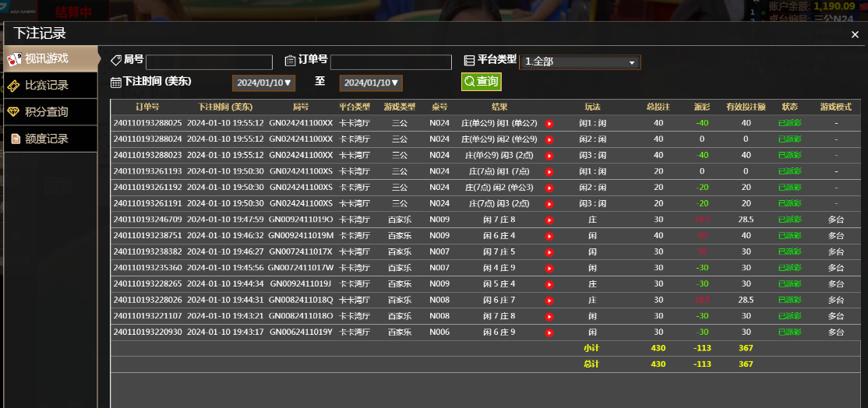
Task: Click result 庄(7点) 闲1 (7点)
Action: 499,172
